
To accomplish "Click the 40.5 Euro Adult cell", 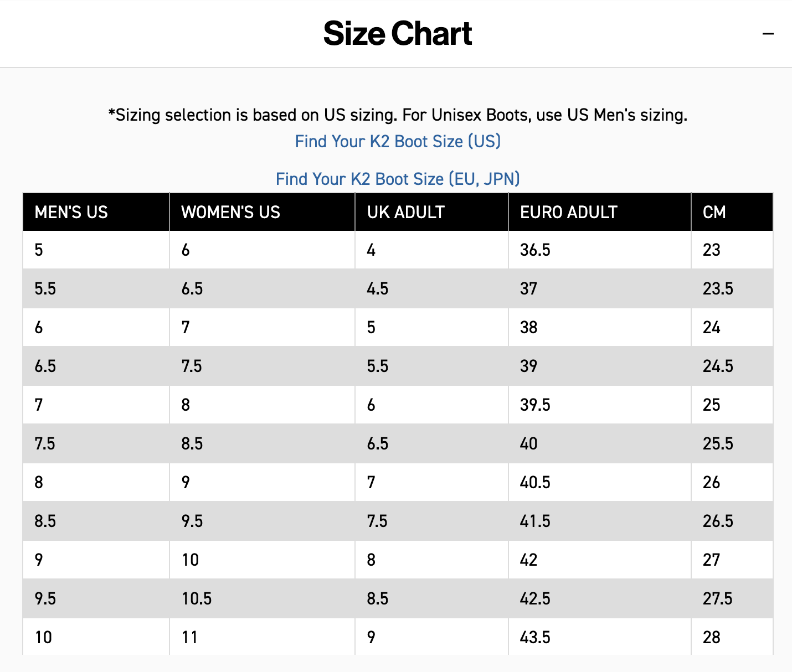I will tap(535, 482).
